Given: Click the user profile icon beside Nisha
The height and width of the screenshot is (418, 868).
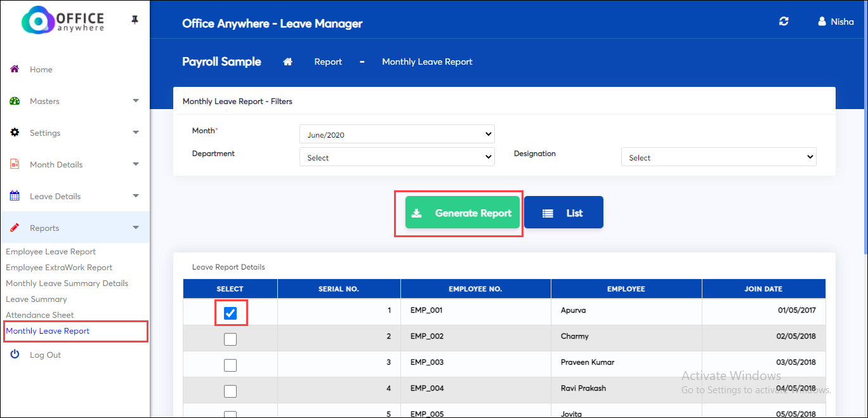Looking at the screenshot, I should pos(822,22).
